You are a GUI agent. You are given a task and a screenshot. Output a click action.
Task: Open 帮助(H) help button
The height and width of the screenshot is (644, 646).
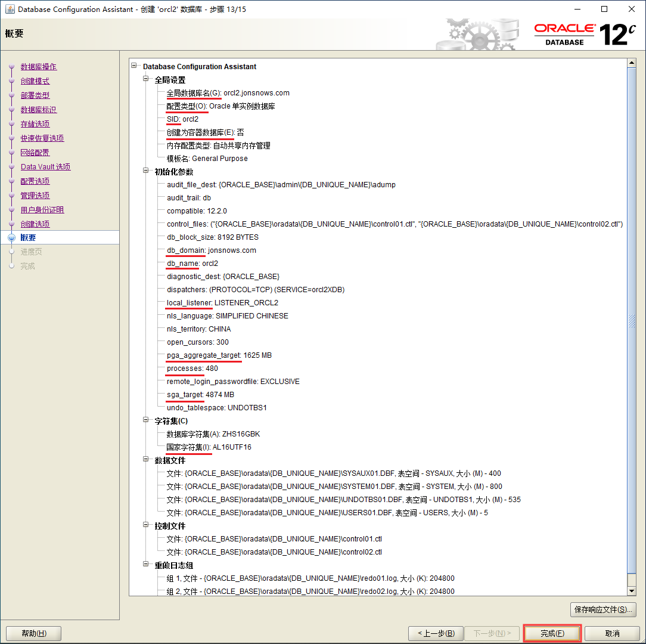coord(33,633)
